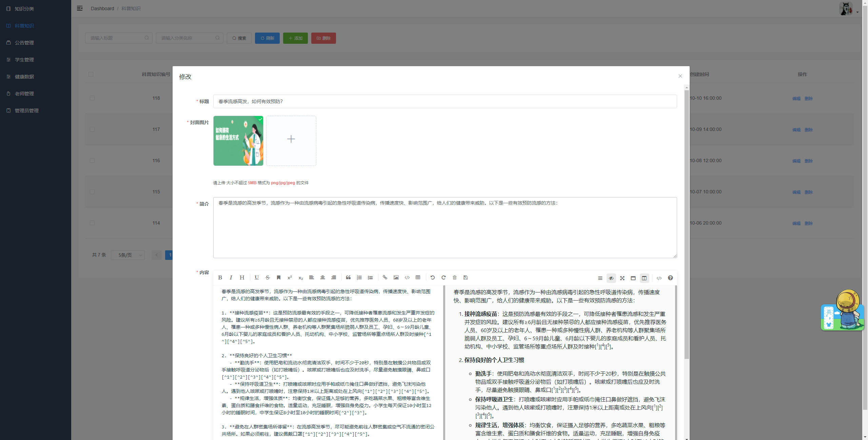This screenshot has width=868, height=440.
Task: Click the 请输入分类名称 search field
Action: pyautogui.click(x=190, y=38)
